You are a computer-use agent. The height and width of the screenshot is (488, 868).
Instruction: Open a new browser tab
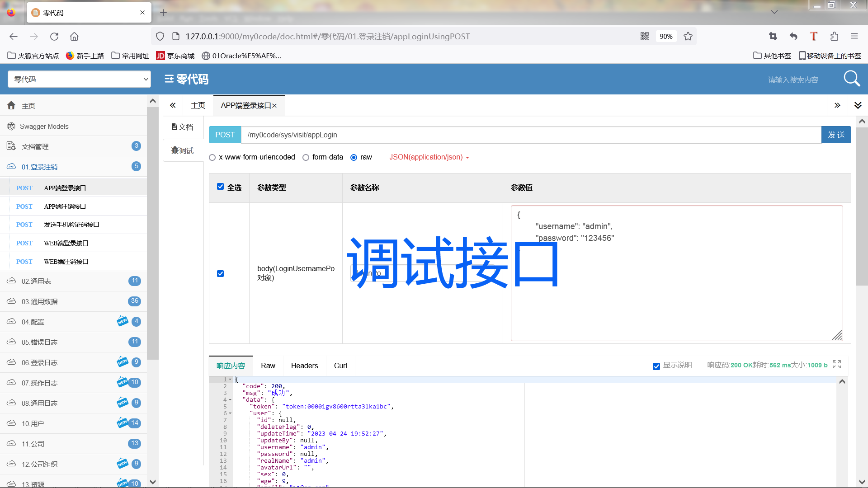pos(164,13)
